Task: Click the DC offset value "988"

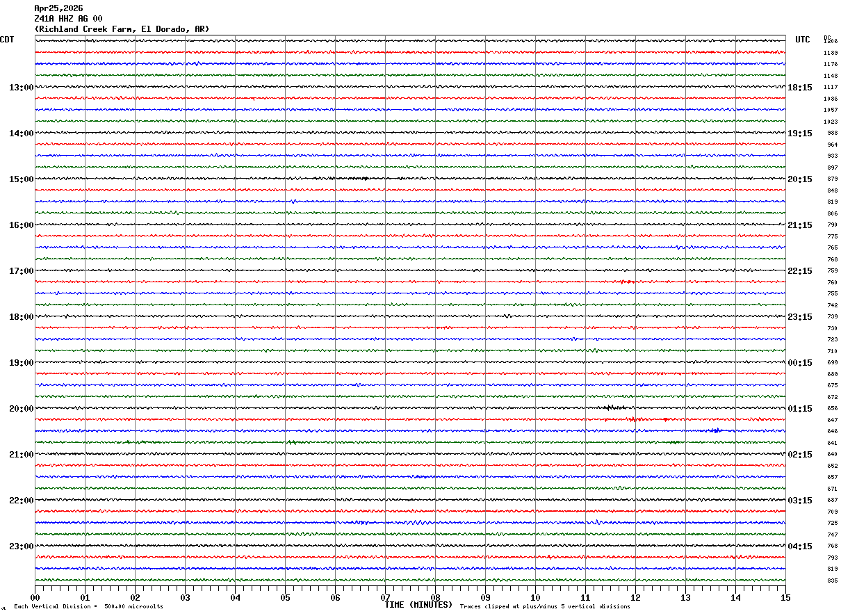Action: pos(832,133)
